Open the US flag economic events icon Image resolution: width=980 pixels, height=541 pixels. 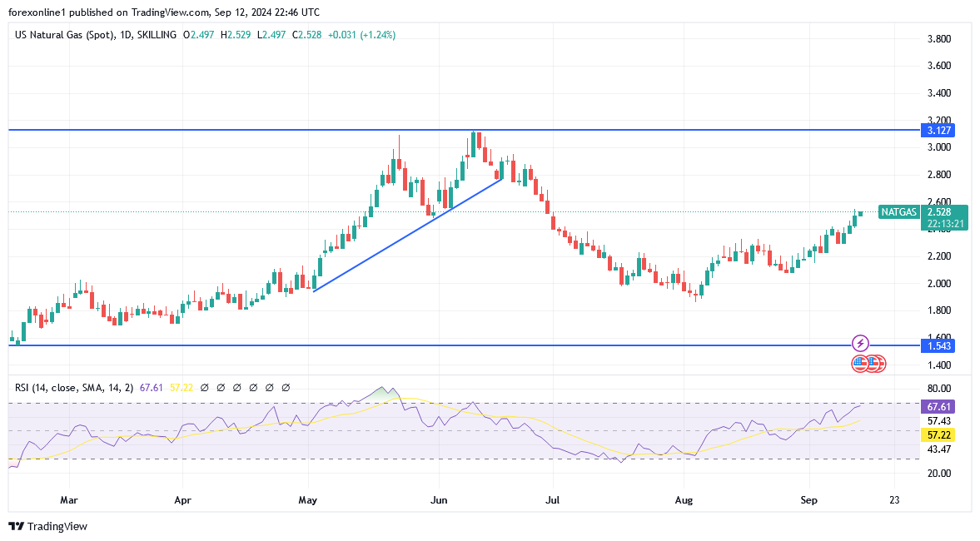(x=858, y=364)
